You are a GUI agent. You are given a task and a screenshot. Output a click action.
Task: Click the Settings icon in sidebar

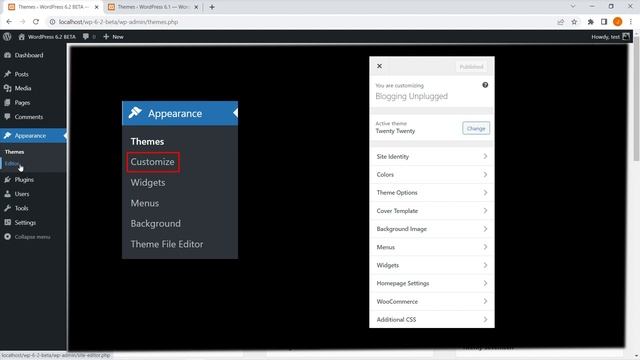pyautogui.click(x=7, y=222)
